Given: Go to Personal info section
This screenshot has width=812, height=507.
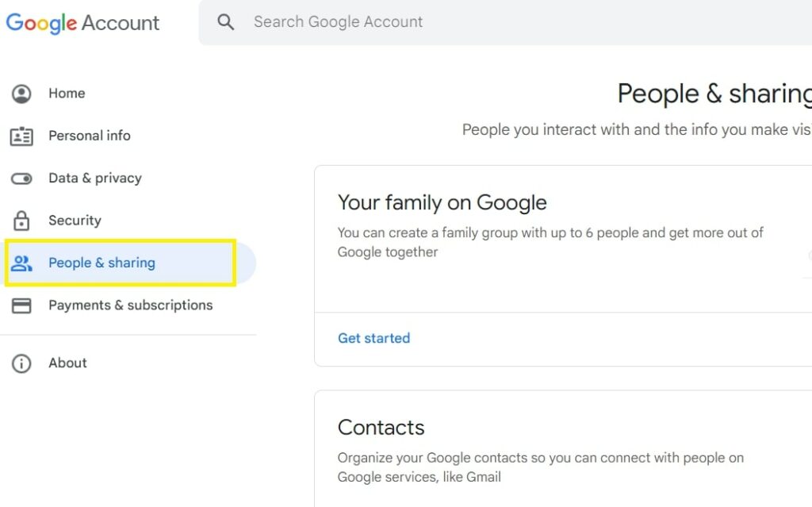Looking at the screenshot, I should (90, 136).
